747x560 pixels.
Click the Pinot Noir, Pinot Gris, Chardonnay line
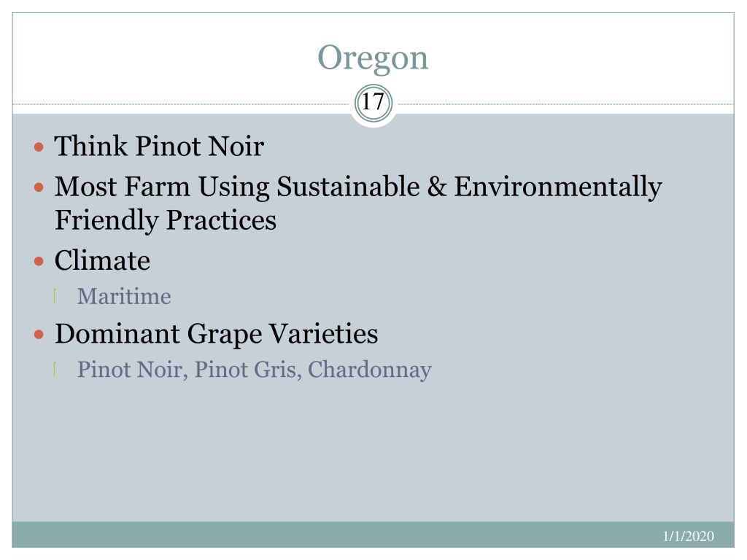255,370
